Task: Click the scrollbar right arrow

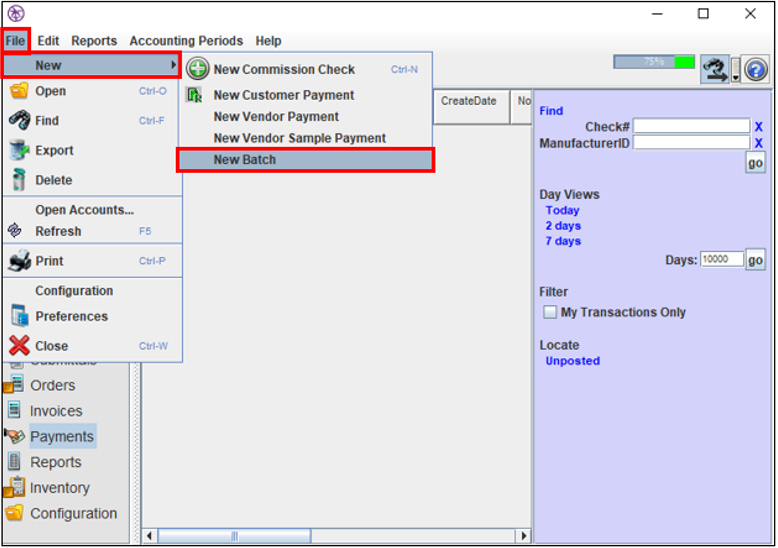Action: pyautogui.click(x=523, y=536)
